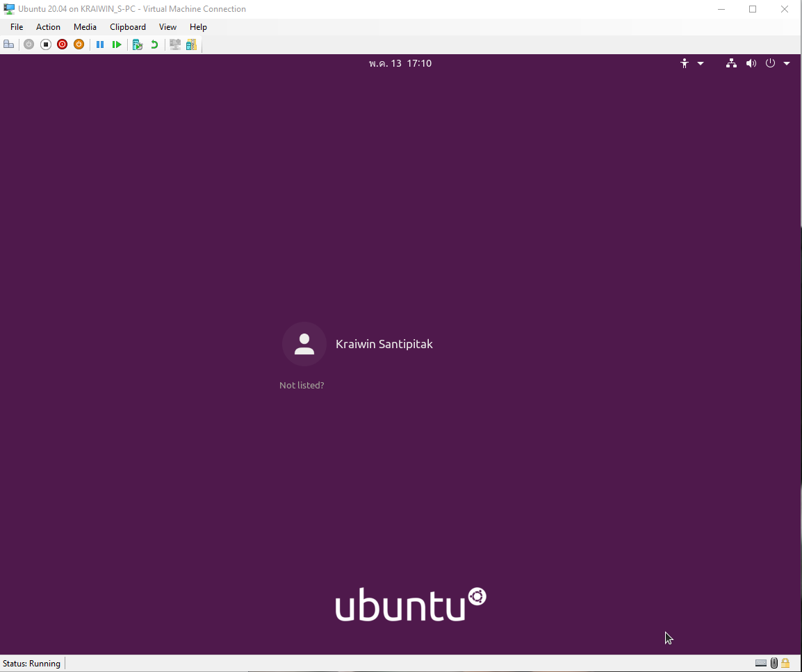Turn off the VM with the stop icon
Image resolution: width=802 pixels, height=672 pixels.
point(45,44)
